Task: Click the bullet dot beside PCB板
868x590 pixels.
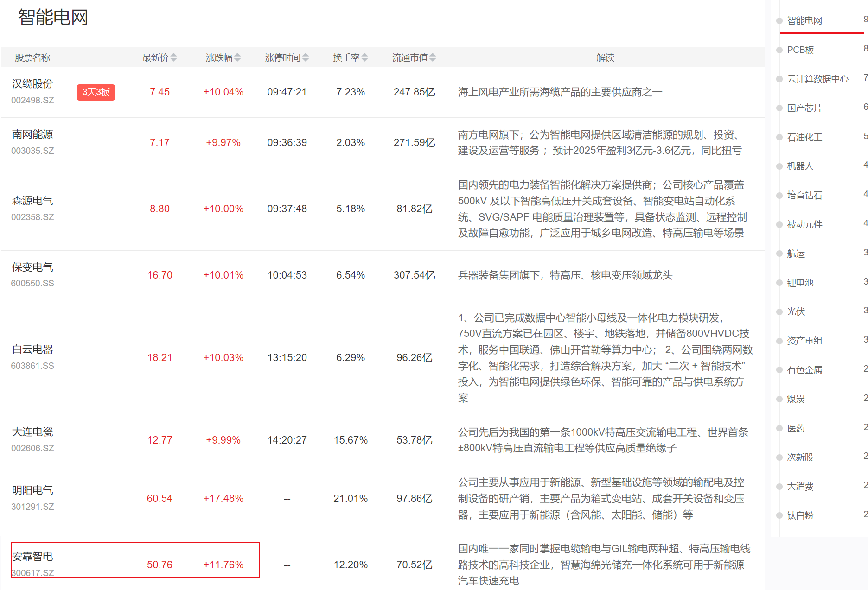Action: (x=779, y=50)
